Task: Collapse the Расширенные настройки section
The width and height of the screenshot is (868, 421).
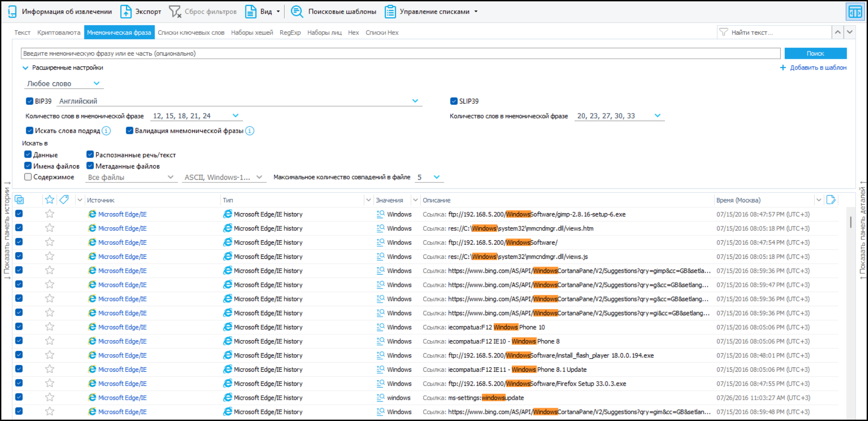Action: [x=25, y=68]
